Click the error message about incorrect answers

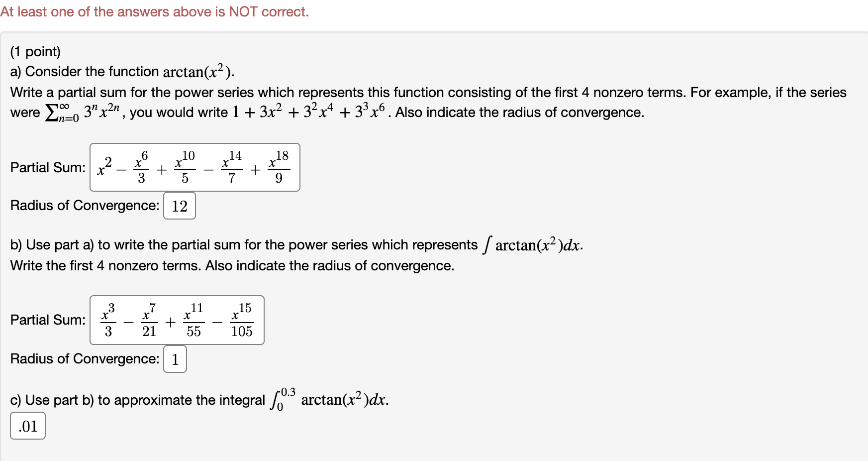(x=154, y=11)
